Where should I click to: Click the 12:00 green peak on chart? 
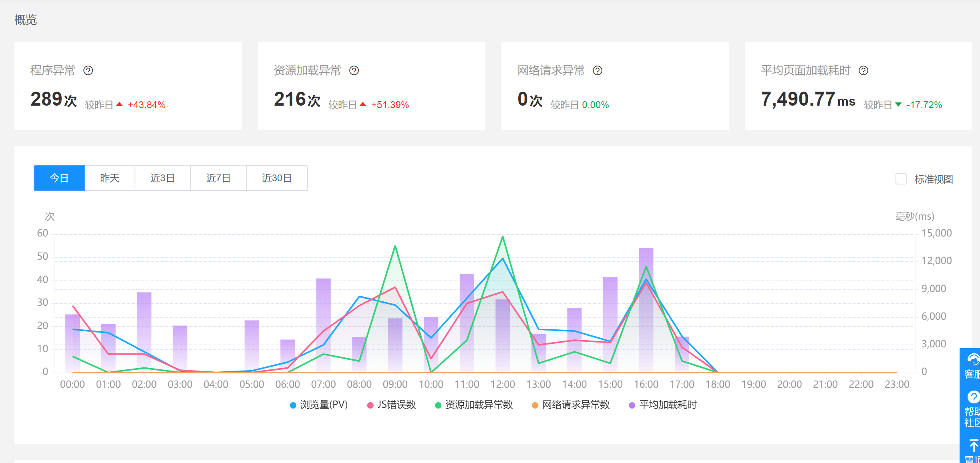[x=503, y=237]
